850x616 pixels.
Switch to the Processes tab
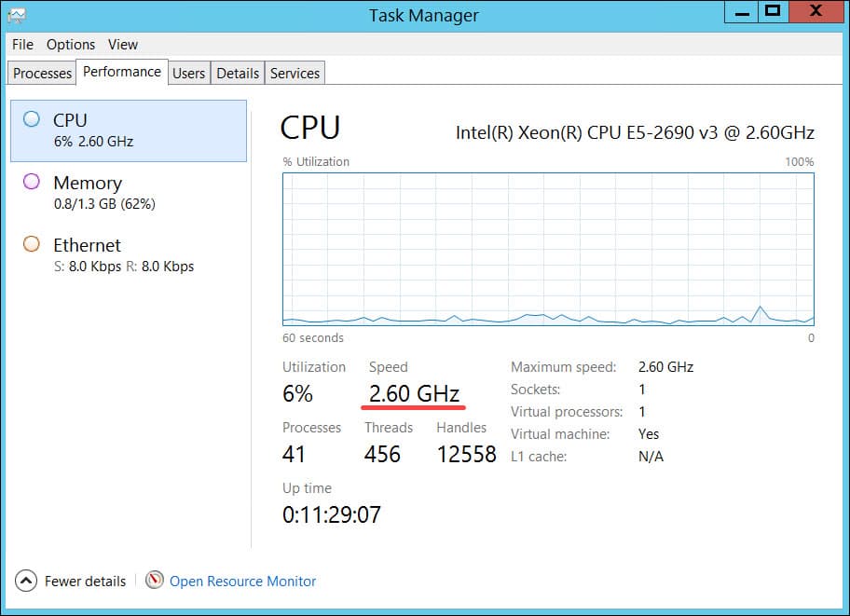coord(42,73)
